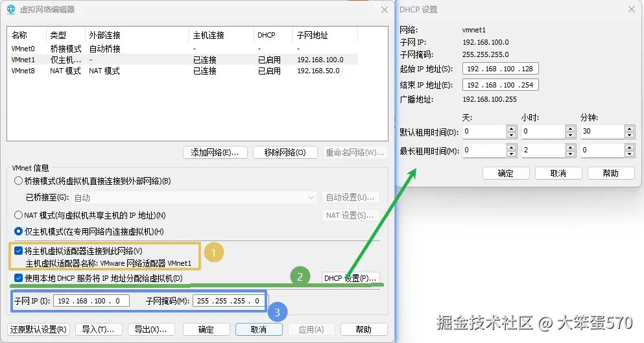Increase maximum lease 小时 with up arrow

570,147
